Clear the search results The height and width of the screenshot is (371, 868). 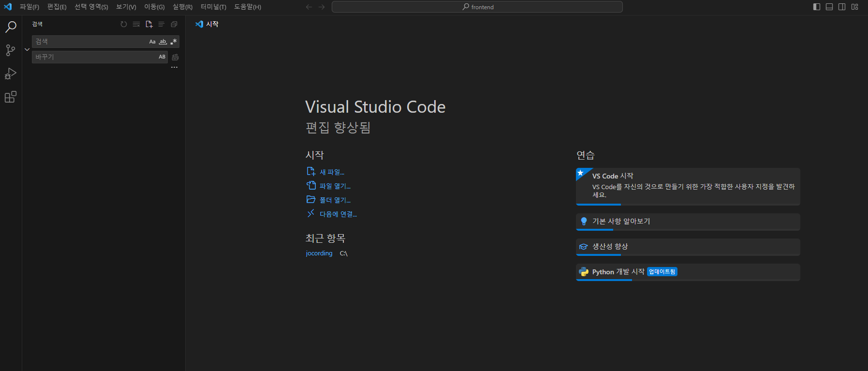(136, 24)
